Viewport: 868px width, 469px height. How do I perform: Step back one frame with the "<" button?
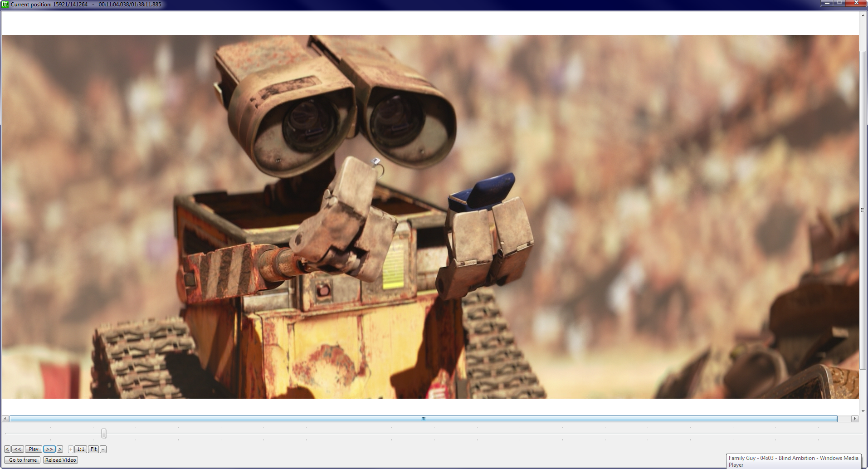coord(7,449)
